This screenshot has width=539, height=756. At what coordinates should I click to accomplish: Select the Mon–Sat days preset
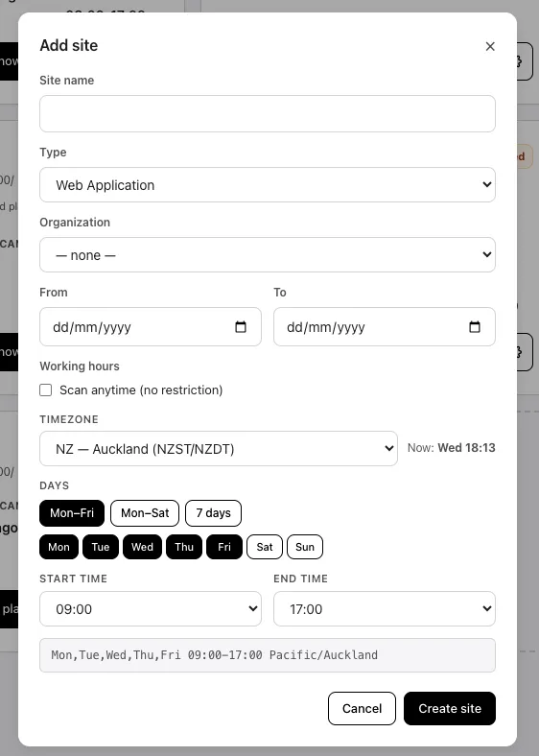pyautogui.click(x=145, y=513)
